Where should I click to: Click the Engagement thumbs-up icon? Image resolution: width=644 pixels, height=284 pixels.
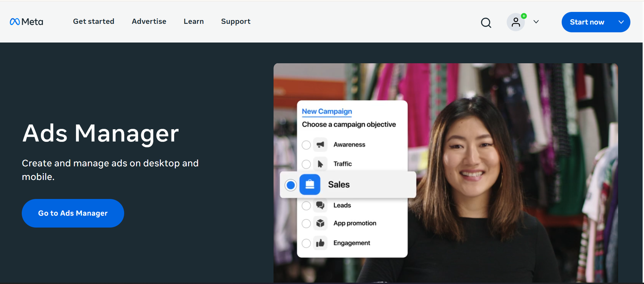click(x=320, y=243)
